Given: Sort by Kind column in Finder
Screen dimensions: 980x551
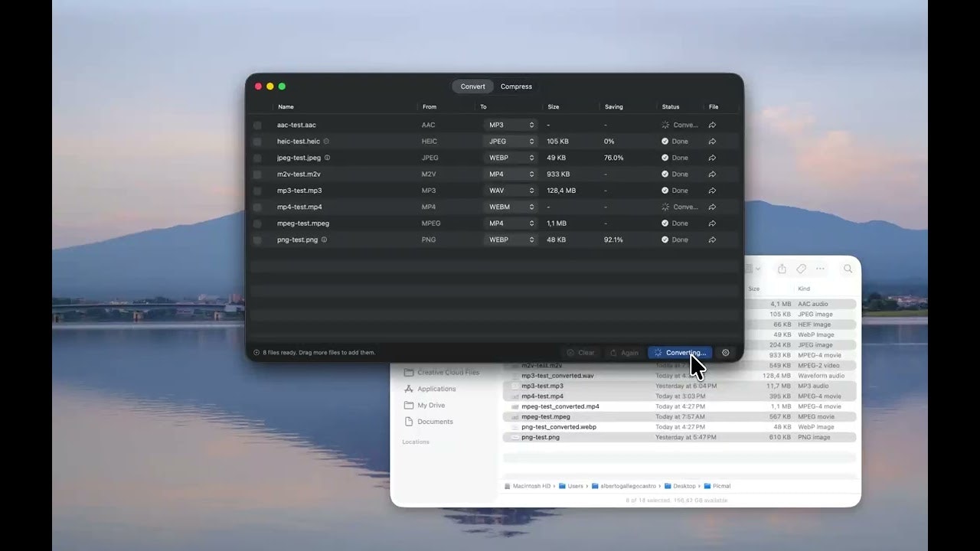Looking at the screenshot, I should [804, 289].
